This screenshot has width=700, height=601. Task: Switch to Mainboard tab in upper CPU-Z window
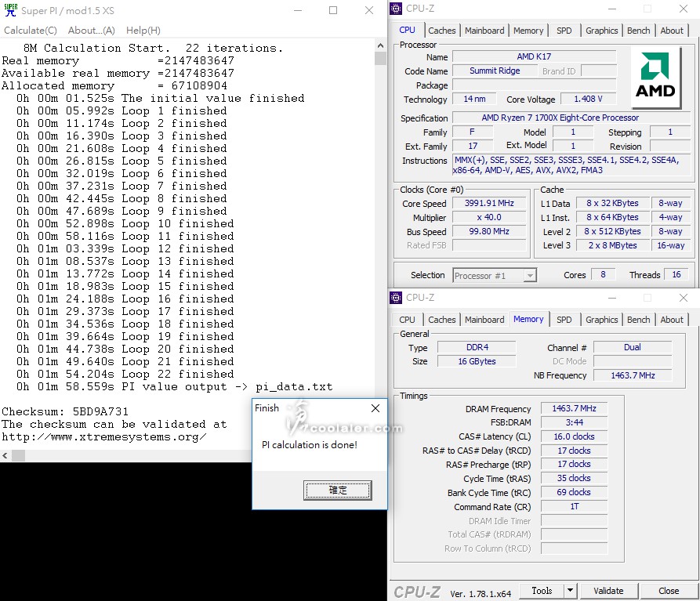point(484,31)
